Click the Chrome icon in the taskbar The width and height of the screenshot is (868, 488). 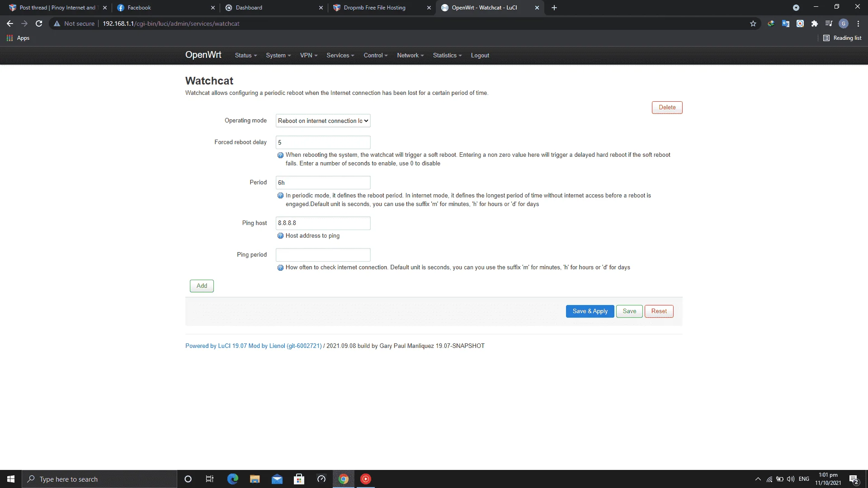[x=344, y=479]
